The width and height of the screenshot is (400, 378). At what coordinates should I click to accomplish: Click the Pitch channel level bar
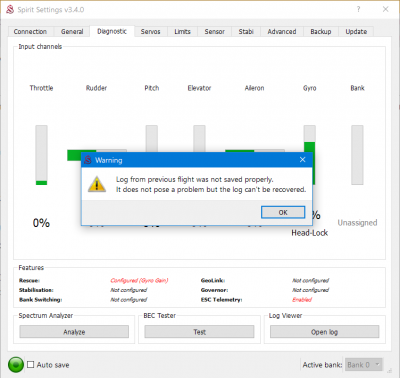point(152,139)
